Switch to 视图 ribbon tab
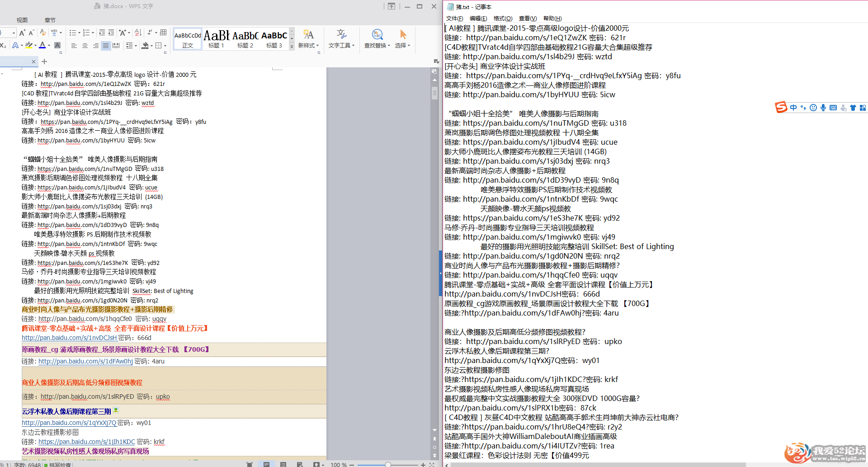Image resolution: width=868 pixels, height=467 pixels. (22, 20)
